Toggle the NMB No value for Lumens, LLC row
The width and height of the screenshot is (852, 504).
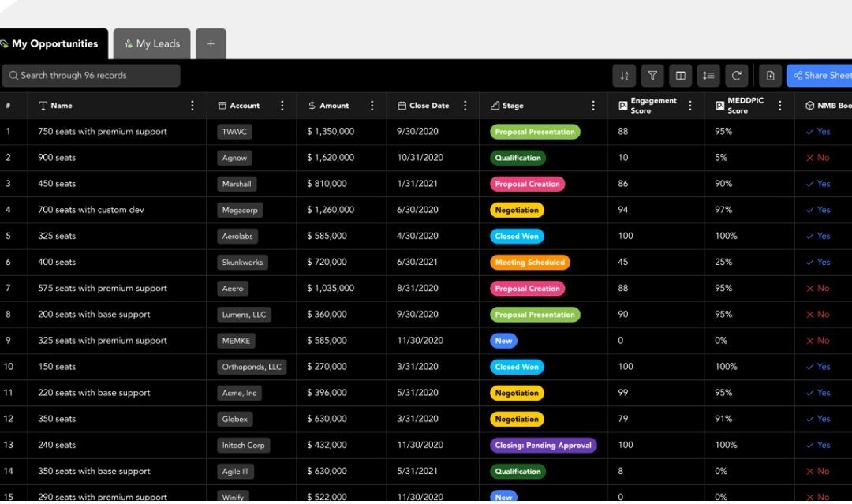pos(818,314)
